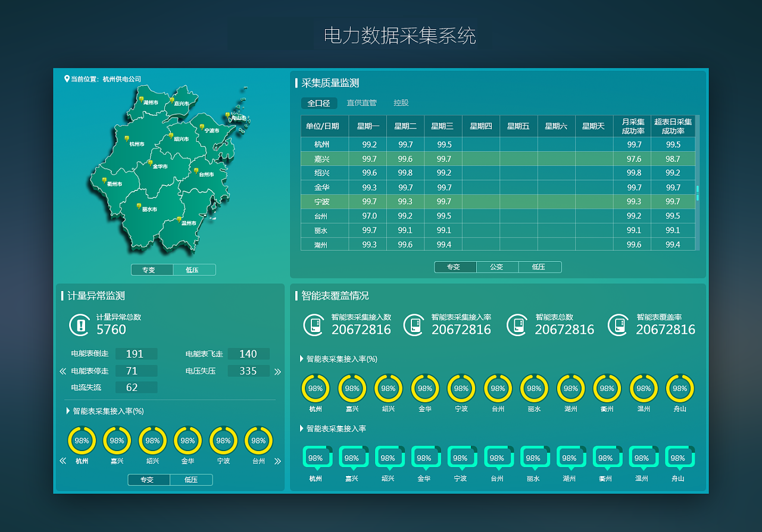762x532 pixels.
Task: Click the 舟山 yellow 98% ring gauge
Action: 679,388
